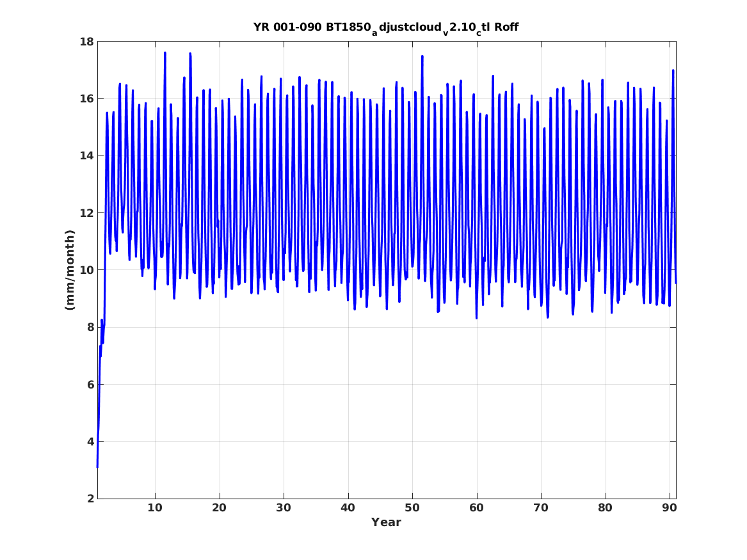Viewport: 747px width, 560px height.
Task: Click x-axis tick value 80
Action: 605,508
